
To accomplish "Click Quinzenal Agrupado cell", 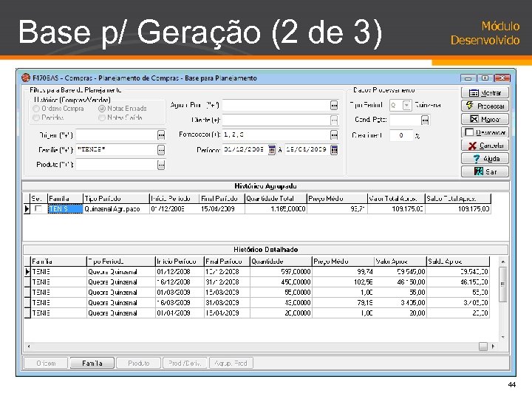I will click(116, 208).
